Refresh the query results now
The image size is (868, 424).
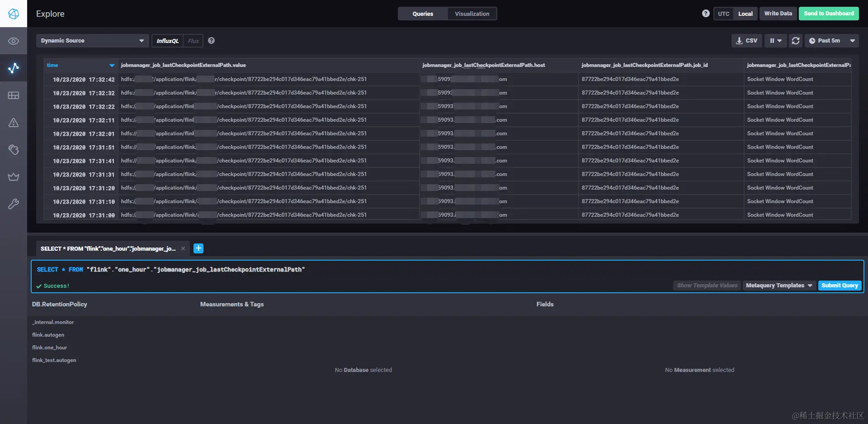click(x=796, y=41)
